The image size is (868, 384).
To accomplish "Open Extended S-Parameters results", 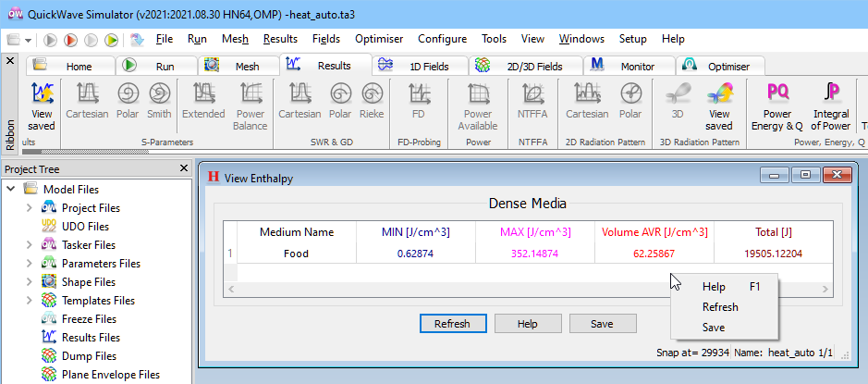I will tap(203, 100).
